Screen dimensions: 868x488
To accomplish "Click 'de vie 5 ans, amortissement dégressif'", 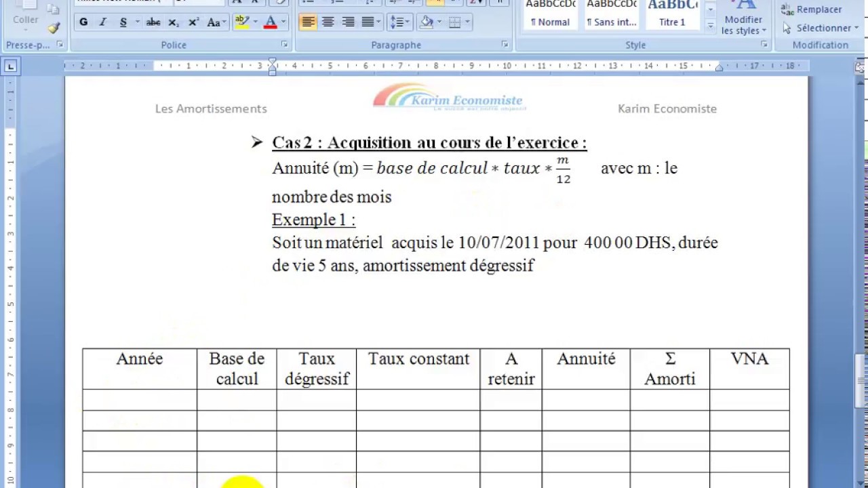I will (x=403, y=266).
